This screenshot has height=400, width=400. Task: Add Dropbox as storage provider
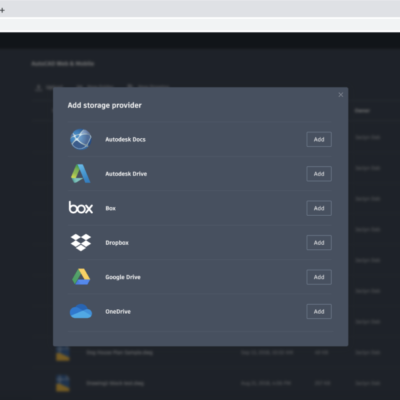point(319,243)
